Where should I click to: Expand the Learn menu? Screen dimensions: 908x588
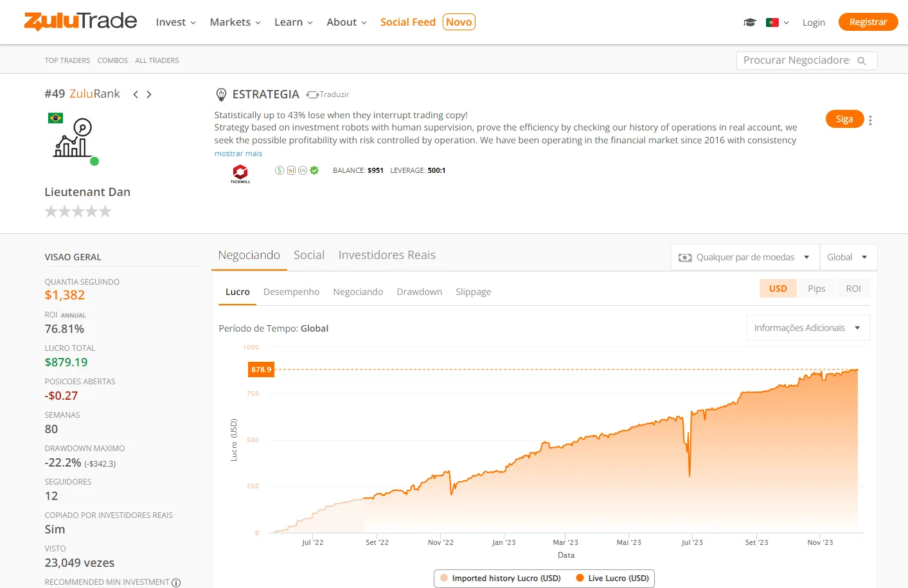coord(294,22)
